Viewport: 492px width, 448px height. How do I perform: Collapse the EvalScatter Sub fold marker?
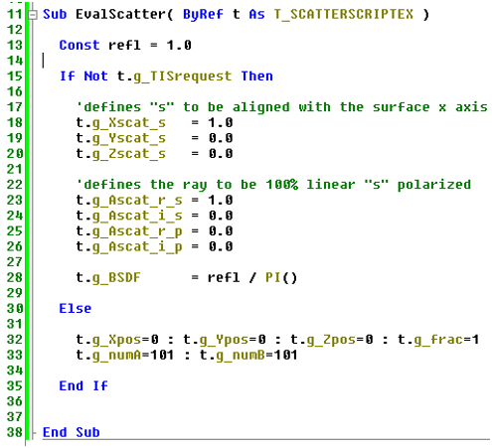point(33,15)
